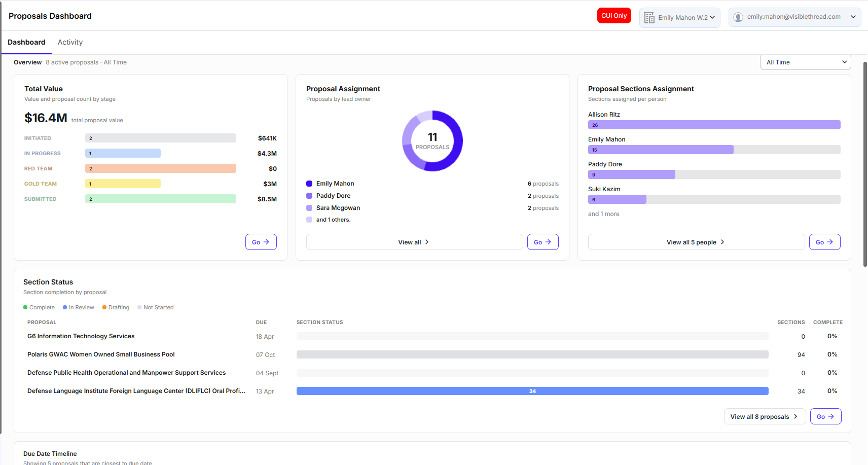Click the organization building icon in header
868x465 pixels.
point(649,18)
